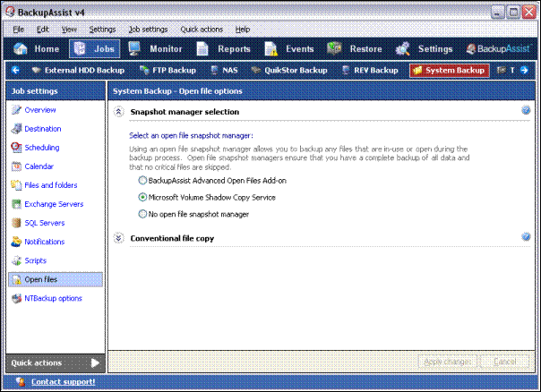
Task: Open the Scheduling link in Job settings
Action: pos(42,148)
